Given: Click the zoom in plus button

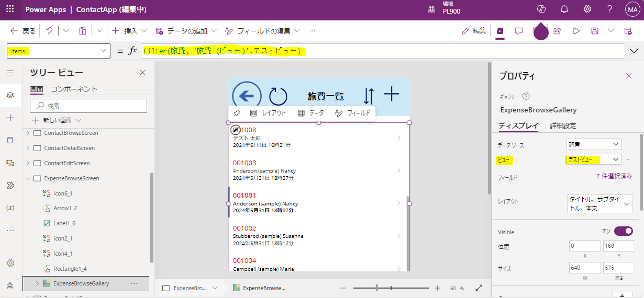Looking at the screenshot, I should click(x=438, y=288).
